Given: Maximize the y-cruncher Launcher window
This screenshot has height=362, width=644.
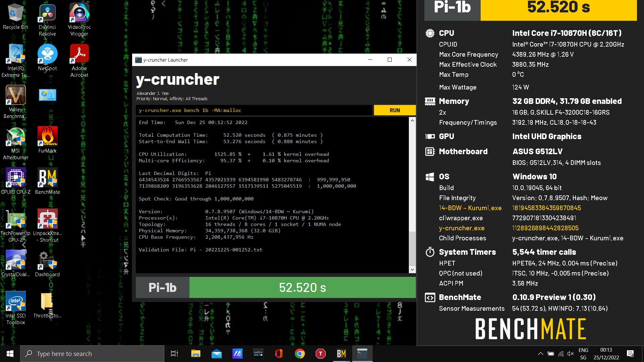Looking at the screenshot, I should [390, 60].
